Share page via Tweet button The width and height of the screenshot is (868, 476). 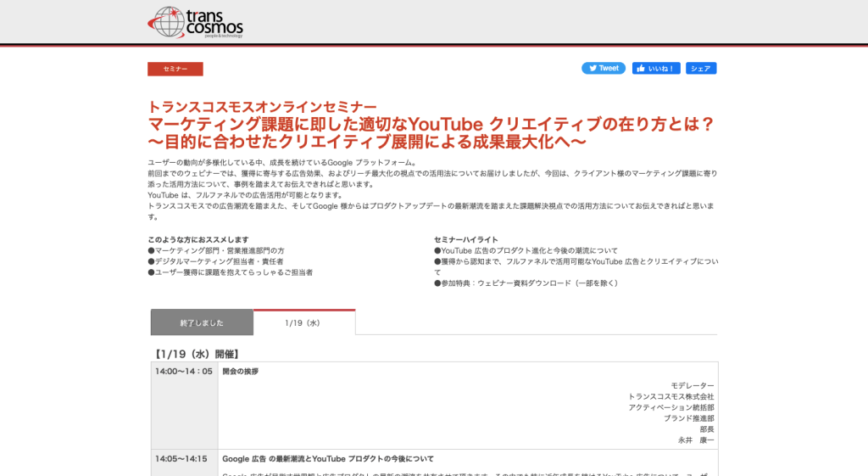click(604, 68)
